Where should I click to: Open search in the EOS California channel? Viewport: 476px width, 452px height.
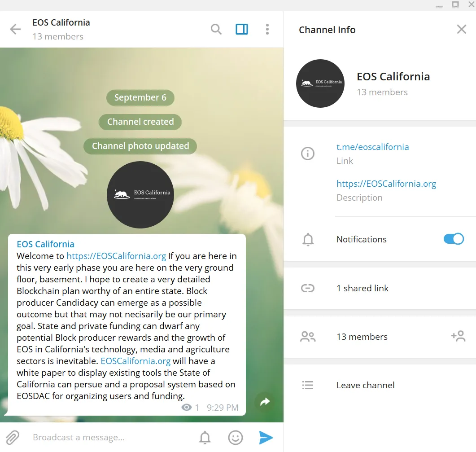pyautogui.click(x=216, y=29)
